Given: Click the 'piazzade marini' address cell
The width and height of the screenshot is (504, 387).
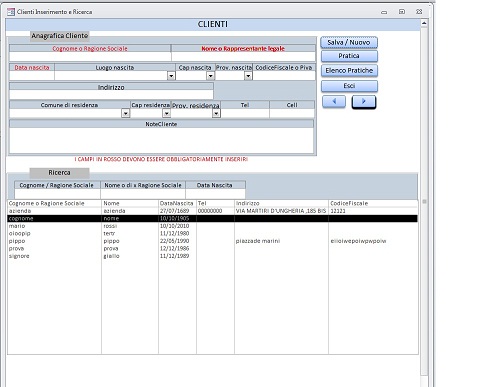Looking at the screenshot, I should pyautogui.click(x=258, y=241).
